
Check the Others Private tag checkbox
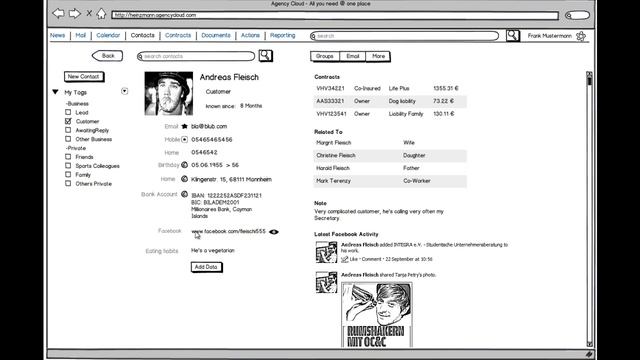tap(68, 183)
